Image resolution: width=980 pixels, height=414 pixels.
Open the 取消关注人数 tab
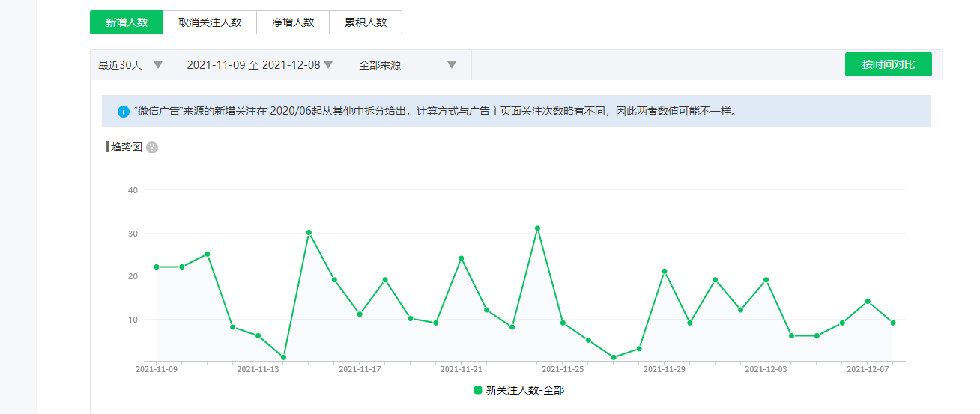[210, 22]
